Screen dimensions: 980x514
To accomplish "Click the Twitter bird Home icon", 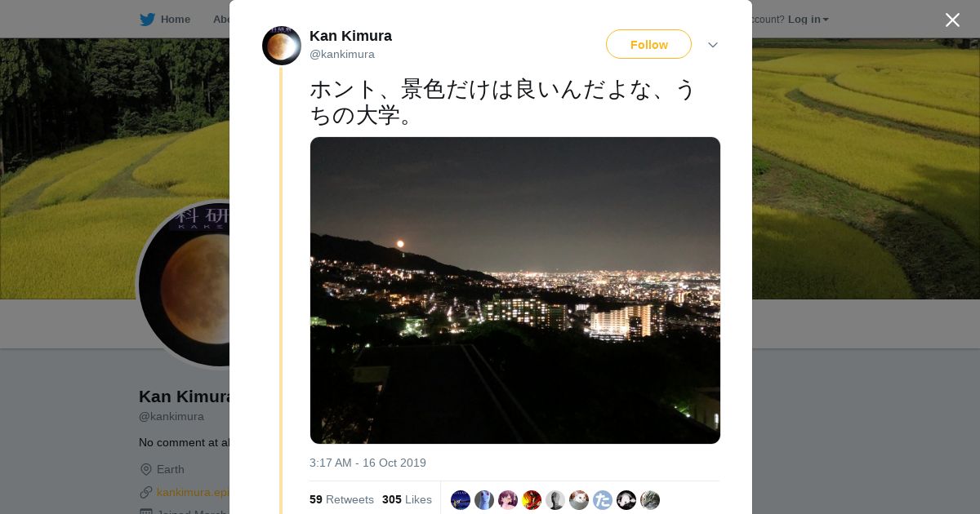I will tap(147, 20).
